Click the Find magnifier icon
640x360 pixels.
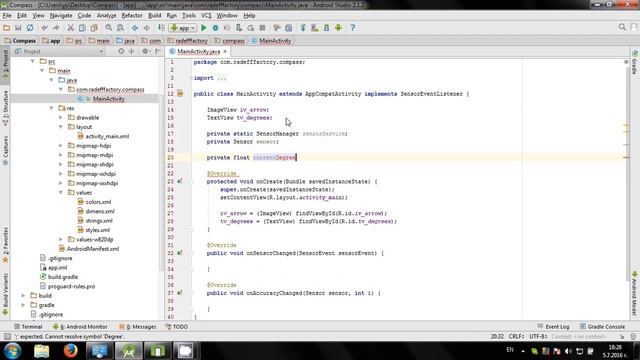(x=109, y=28)
